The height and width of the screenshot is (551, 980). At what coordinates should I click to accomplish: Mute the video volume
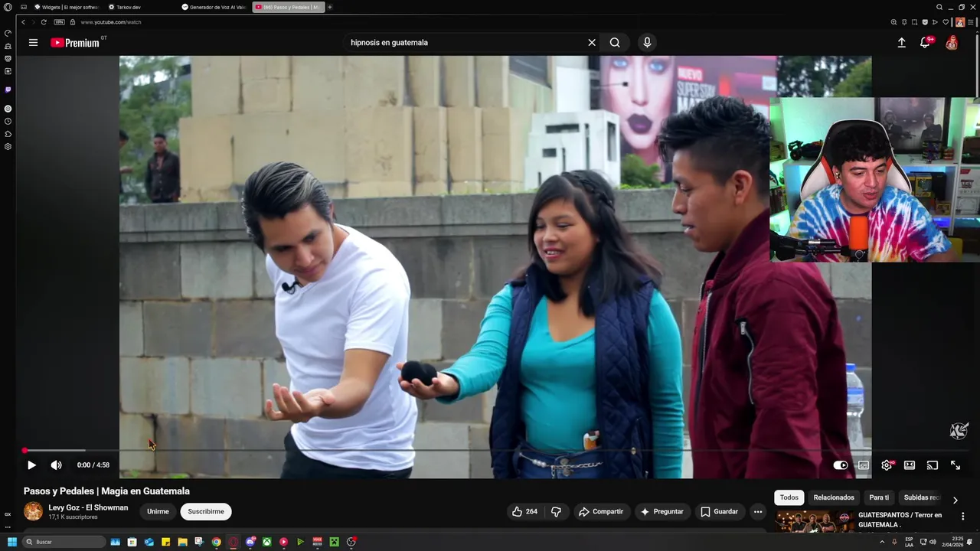point(56,465)
